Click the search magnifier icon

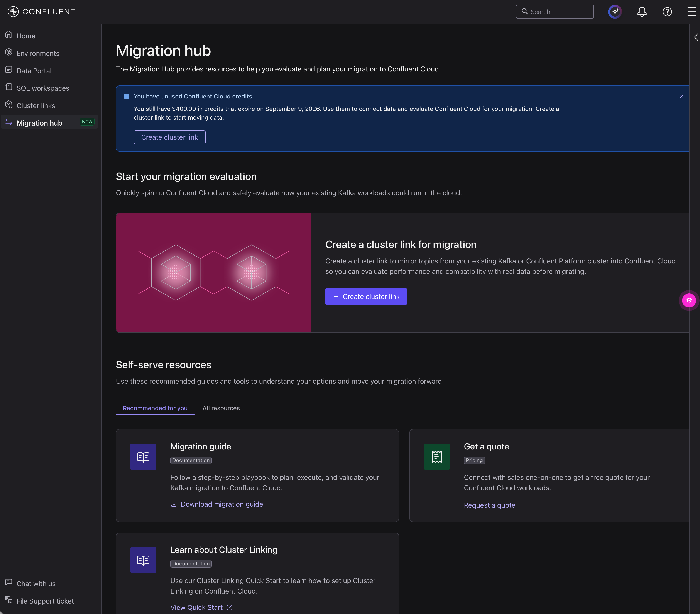525,12
